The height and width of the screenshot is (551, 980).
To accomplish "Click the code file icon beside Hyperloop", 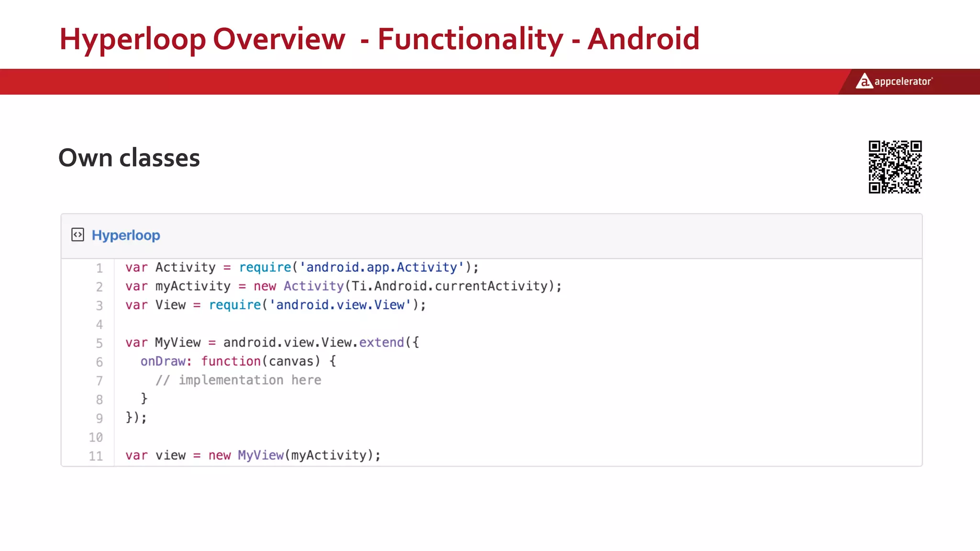I will pos(78,235).
